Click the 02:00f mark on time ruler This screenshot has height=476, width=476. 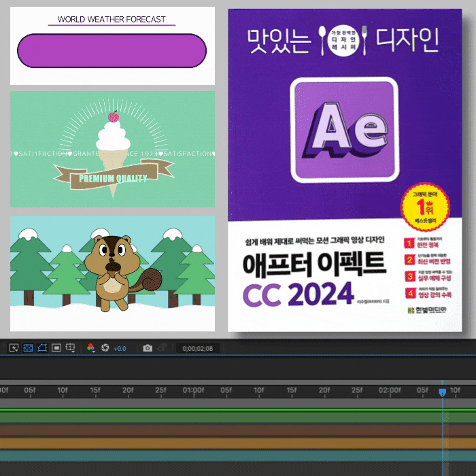[390, 390]
